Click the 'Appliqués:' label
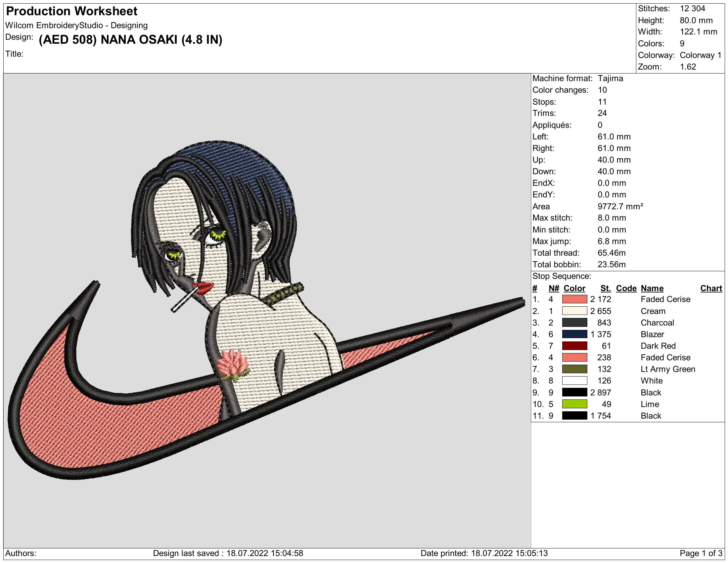 (x=552, y=125)
